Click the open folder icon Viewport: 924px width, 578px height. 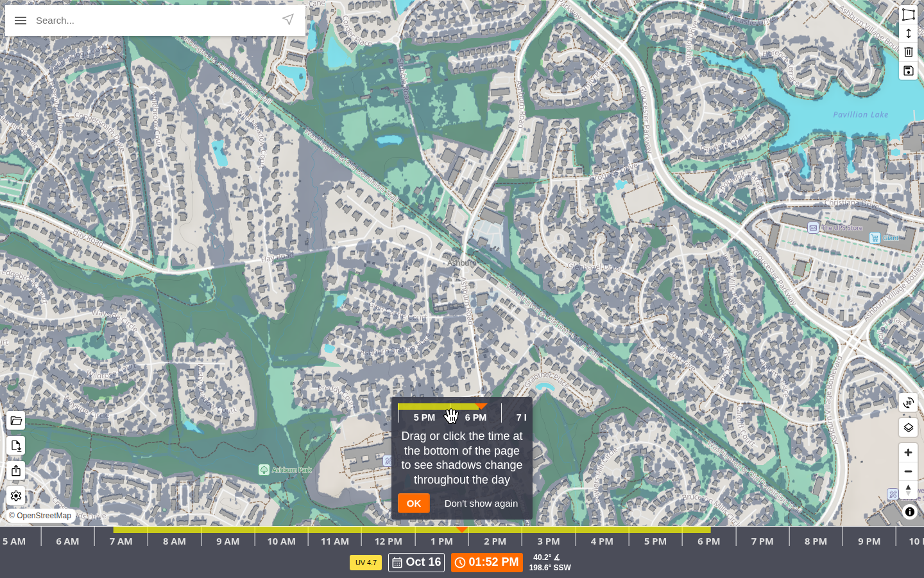coord(16,421)
